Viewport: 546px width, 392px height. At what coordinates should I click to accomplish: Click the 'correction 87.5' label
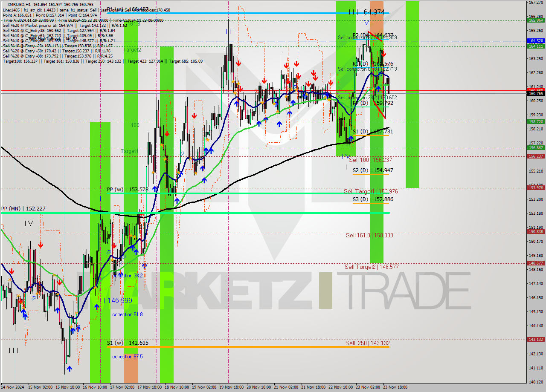(127, 357)
